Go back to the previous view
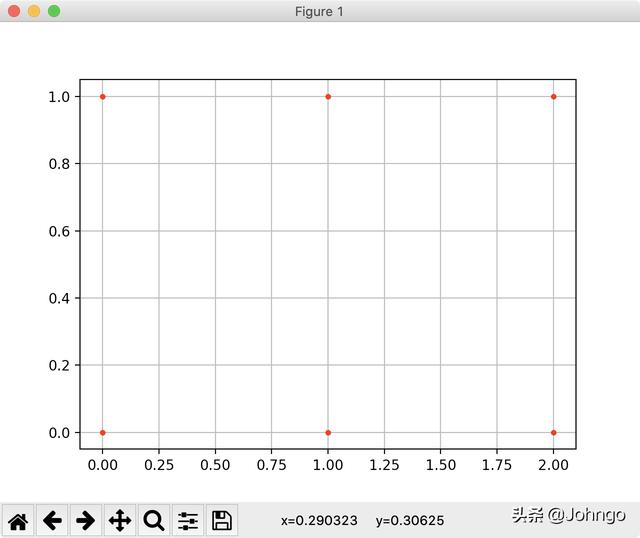 (52, 520)
